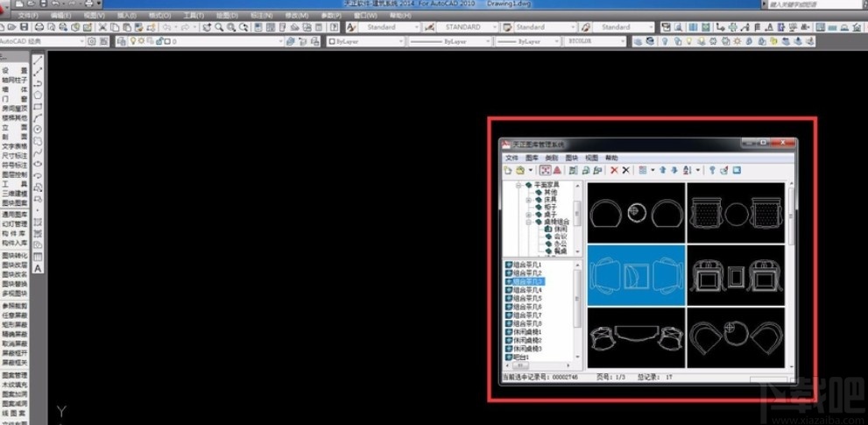Click 尺寸标注 in TArch side menu
The width and height of the screenshot is (868, 425).
click(14, 156)
